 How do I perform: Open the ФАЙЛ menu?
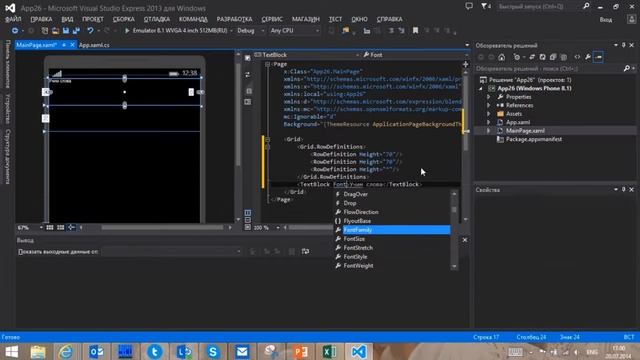pyautogui.click(x=13, y=19)
